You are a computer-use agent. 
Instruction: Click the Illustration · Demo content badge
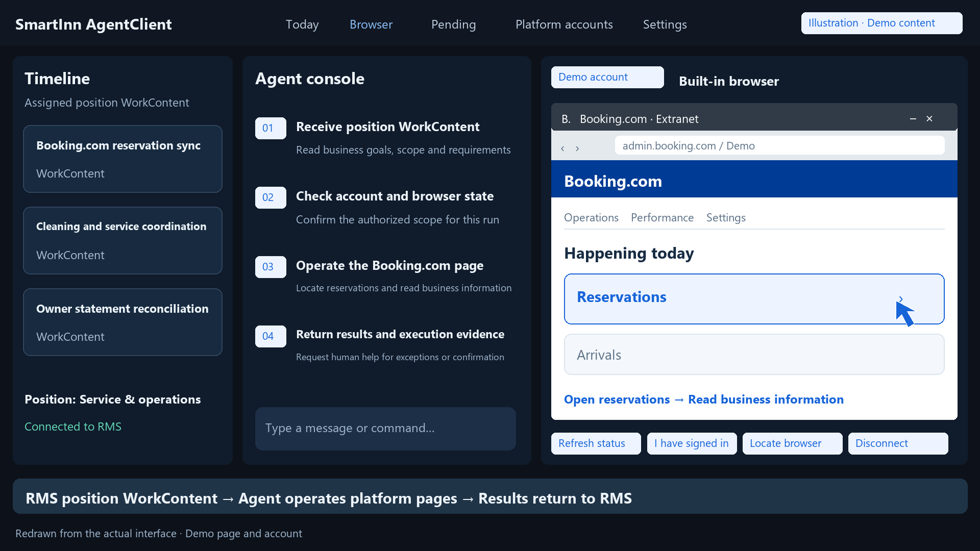tap(881, 23)
